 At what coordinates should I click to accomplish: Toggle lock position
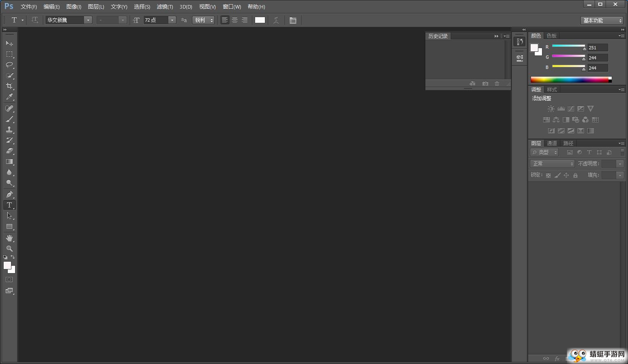(566, 175)
